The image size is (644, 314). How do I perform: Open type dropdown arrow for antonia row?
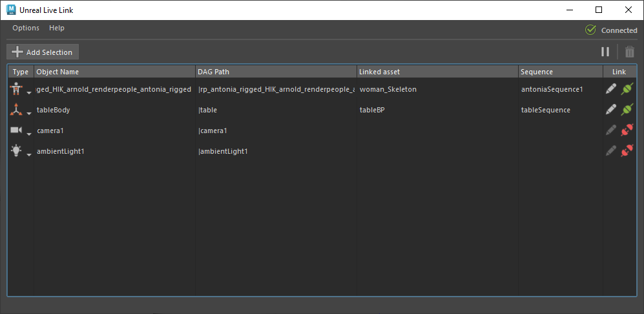pyautogui.click(x=29, y=92)
